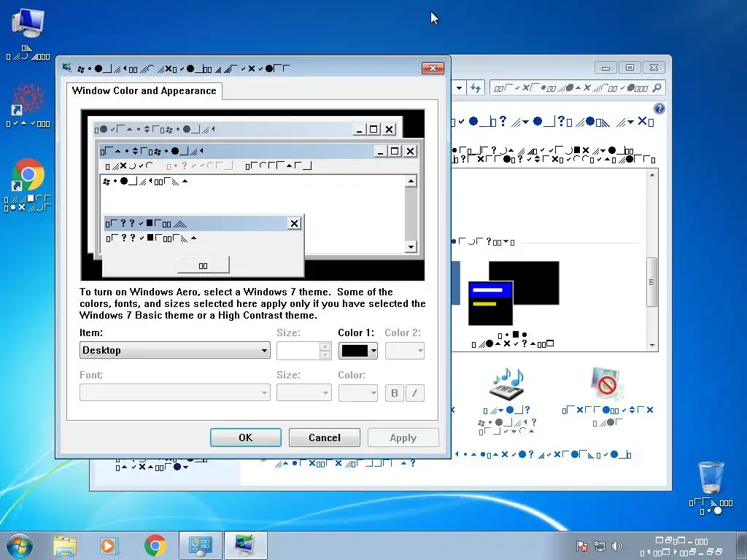Select the Recycle Bin desktop icon
The height and width of the screenshot is (560, 747).
711,488
